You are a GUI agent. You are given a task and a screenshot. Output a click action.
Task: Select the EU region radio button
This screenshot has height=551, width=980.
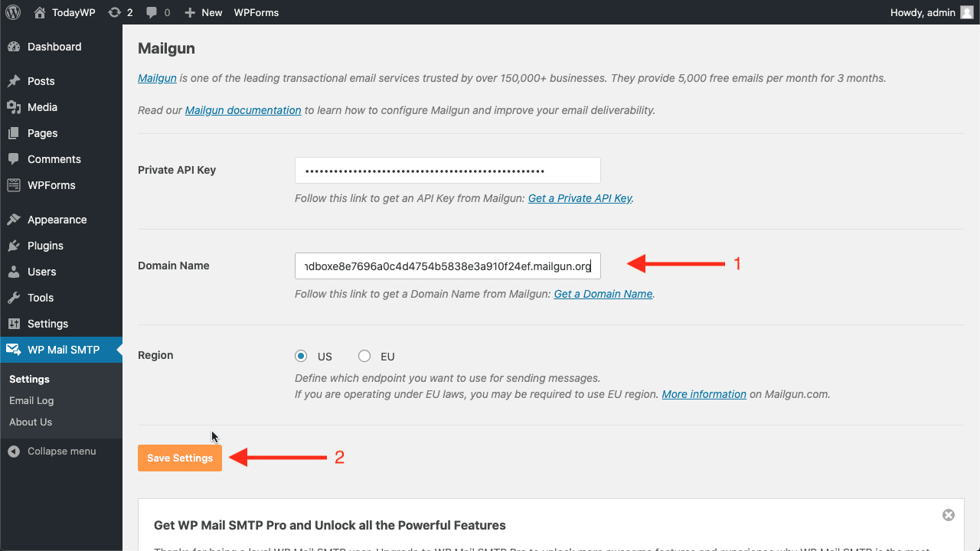tap(364, 356)
